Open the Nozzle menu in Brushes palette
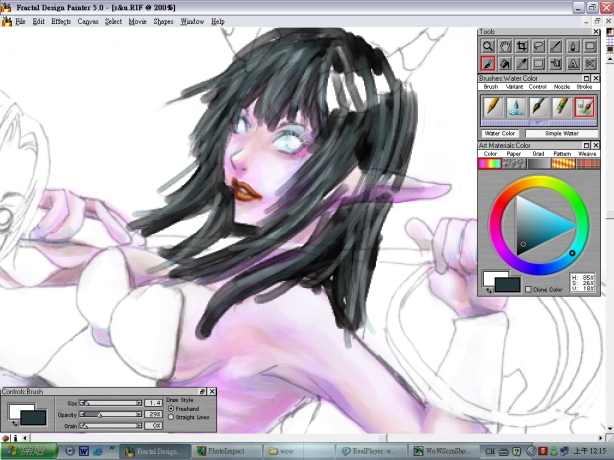The image size is (614, 460). [562, 87]
